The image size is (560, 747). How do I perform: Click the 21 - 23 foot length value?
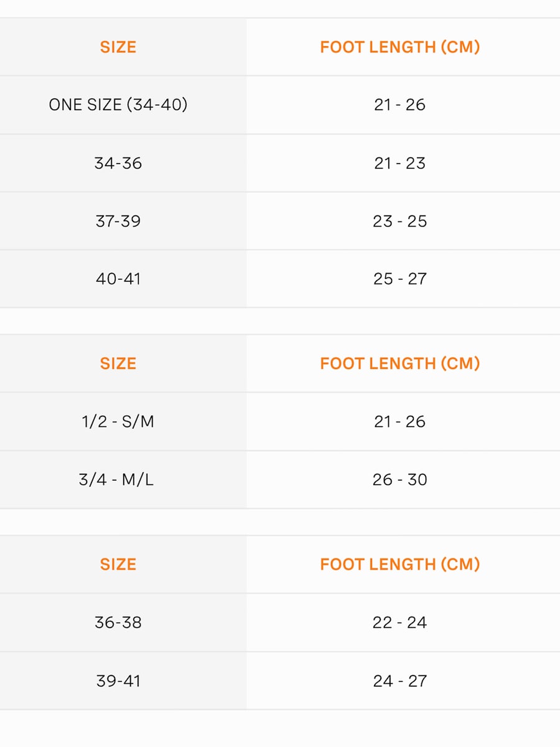[399, 163]
